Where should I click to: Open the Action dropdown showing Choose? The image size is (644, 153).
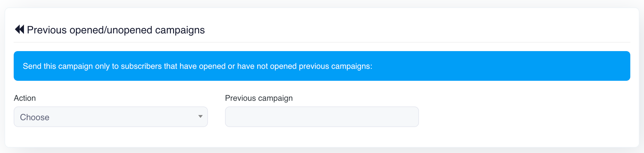pyautogui.click(x=111, y=117)
